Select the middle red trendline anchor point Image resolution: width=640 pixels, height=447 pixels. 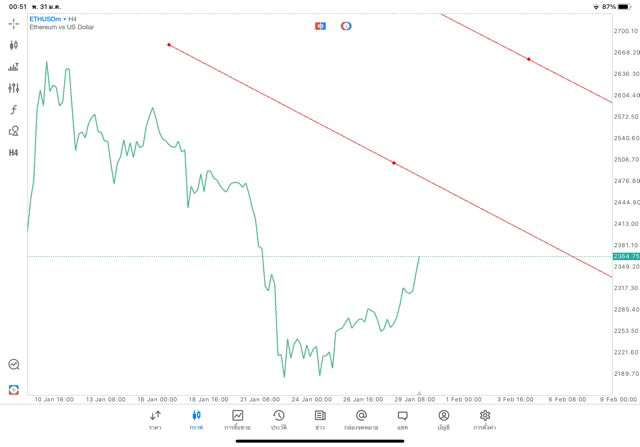394,162
